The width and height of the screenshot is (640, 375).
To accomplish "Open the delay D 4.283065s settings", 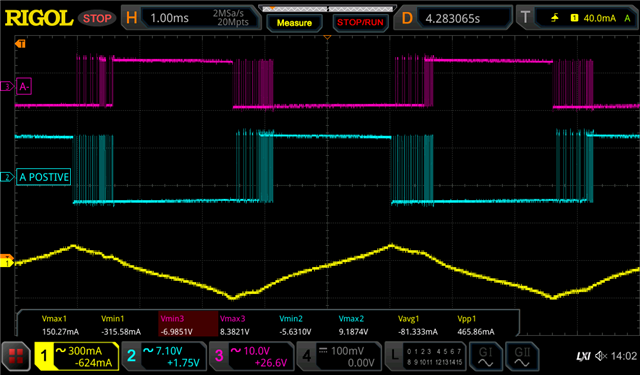I will coord(453,18).
